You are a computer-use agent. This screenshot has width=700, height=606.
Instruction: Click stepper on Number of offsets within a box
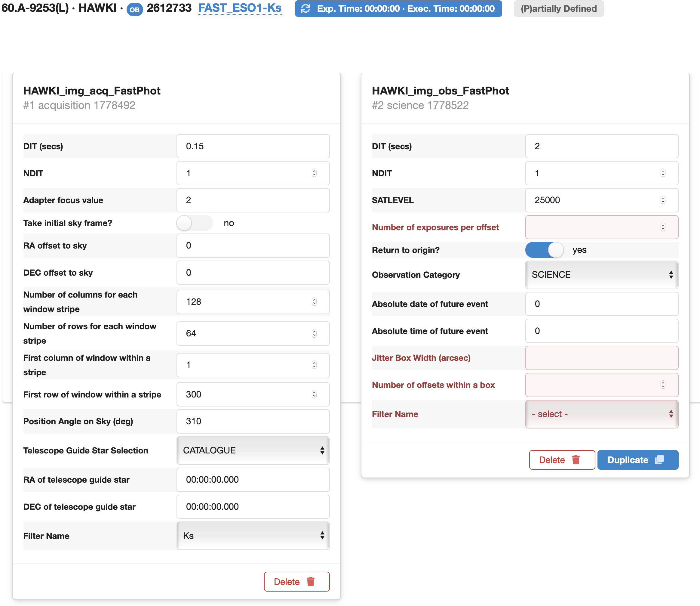pos(663,385)
